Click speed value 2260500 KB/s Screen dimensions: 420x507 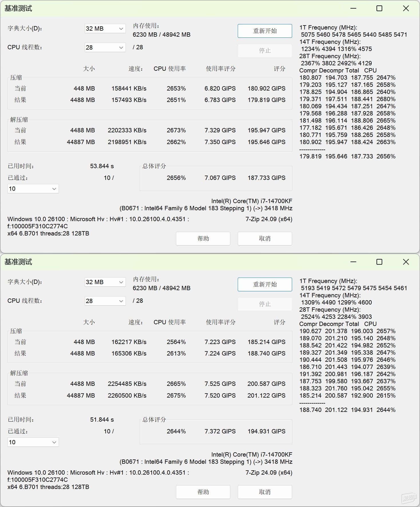tap(127, 396)
